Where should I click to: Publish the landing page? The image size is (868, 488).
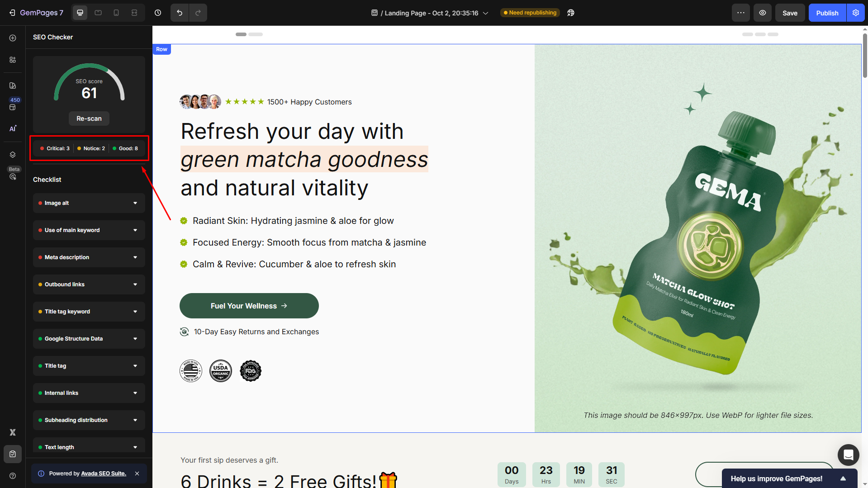[827, 13]
